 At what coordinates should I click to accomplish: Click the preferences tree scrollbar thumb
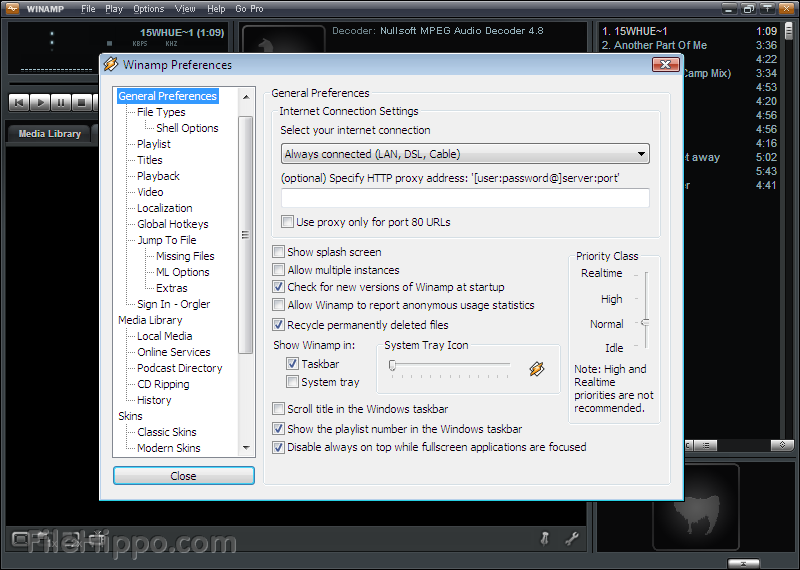(246, 235)
